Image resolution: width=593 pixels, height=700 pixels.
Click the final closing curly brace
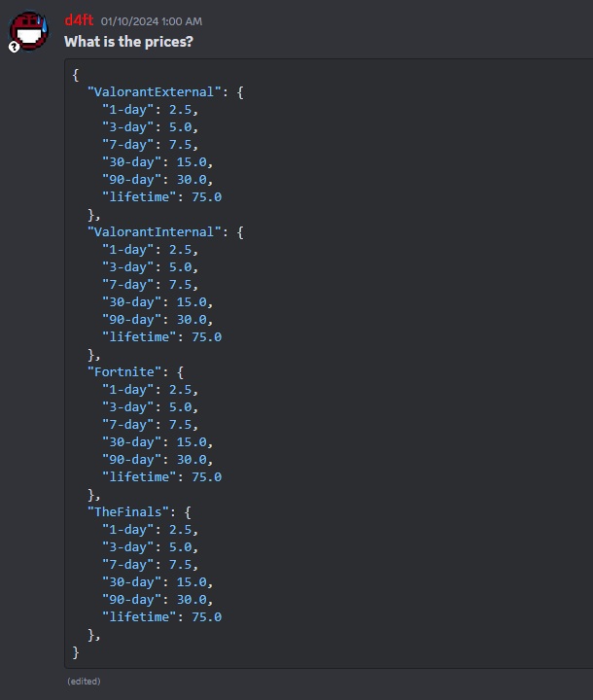(76, 651)
